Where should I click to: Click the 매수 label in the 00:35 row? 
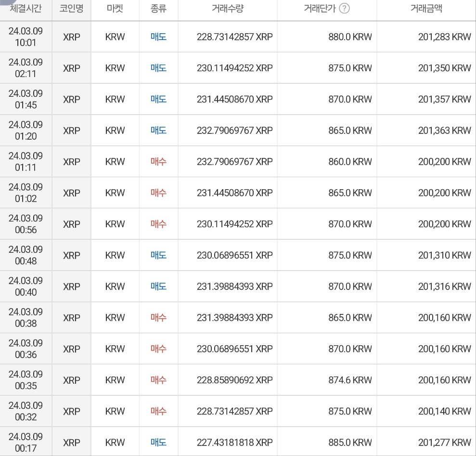158,380
